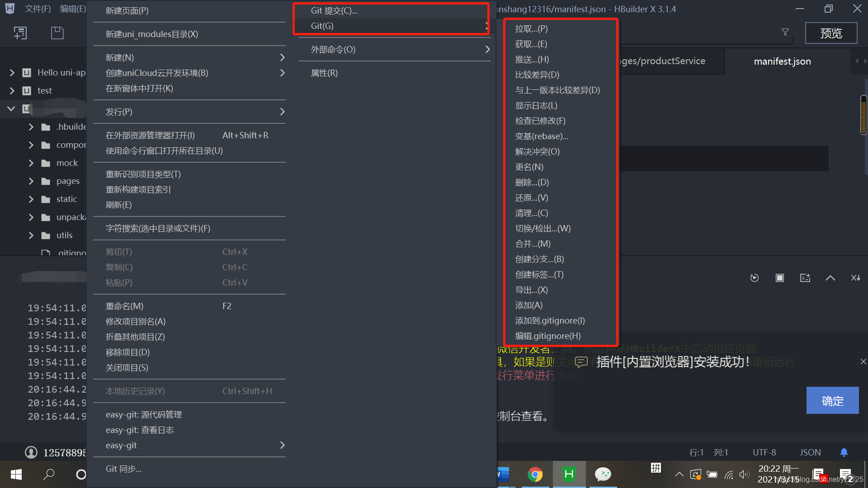Click the input method indicator in tray
Viewport: 868px width, 488px height.
tap(656, 468)
